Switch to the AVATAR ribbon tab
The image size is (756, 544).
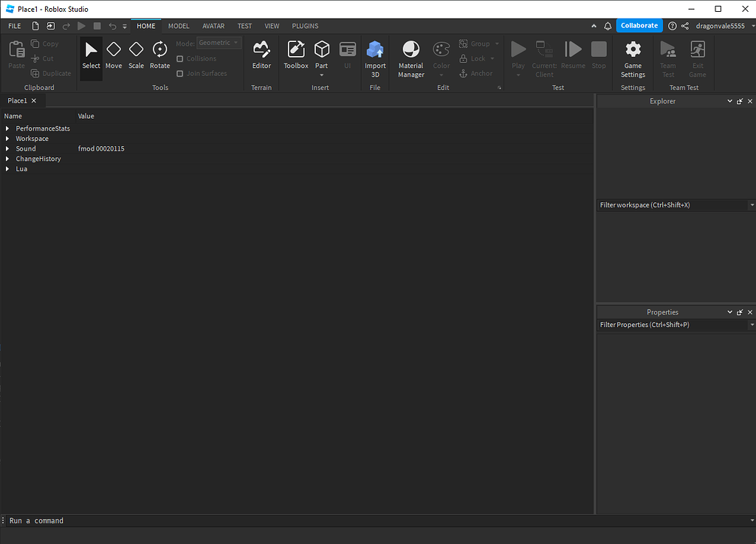point(213,26)
